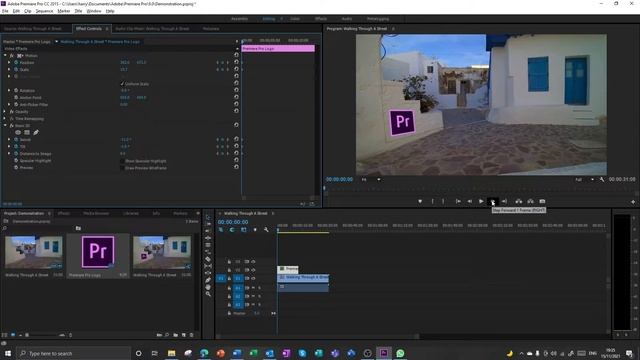Toggle Linked Selection icon in timeline
640x360 pixels.
pyautogui.click(x=244, y=230)
